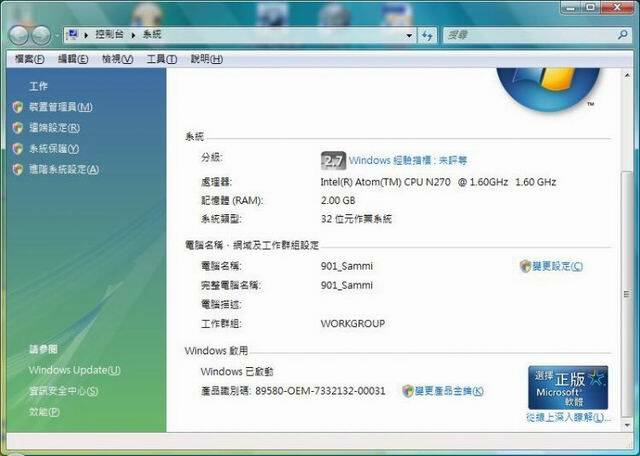Click the Back navigation arrow button

(18, 36)
